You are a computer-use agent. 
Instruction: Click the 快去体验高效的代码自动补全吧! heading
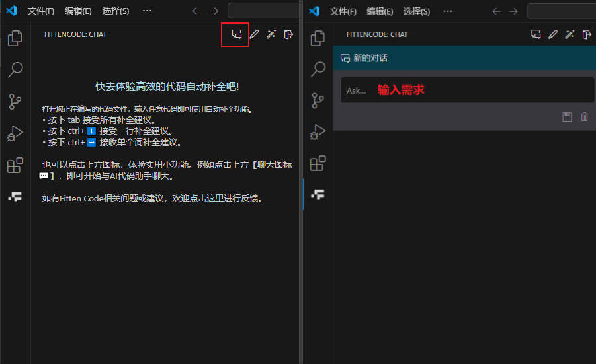pyautogui.click(x=167, y=87)
